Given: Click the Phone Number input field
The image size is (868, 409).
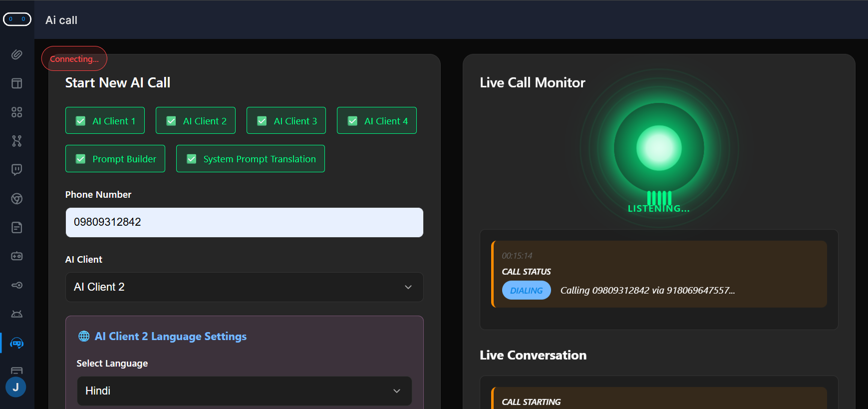Looking at the screenshot, I should [x=245, y=222].
